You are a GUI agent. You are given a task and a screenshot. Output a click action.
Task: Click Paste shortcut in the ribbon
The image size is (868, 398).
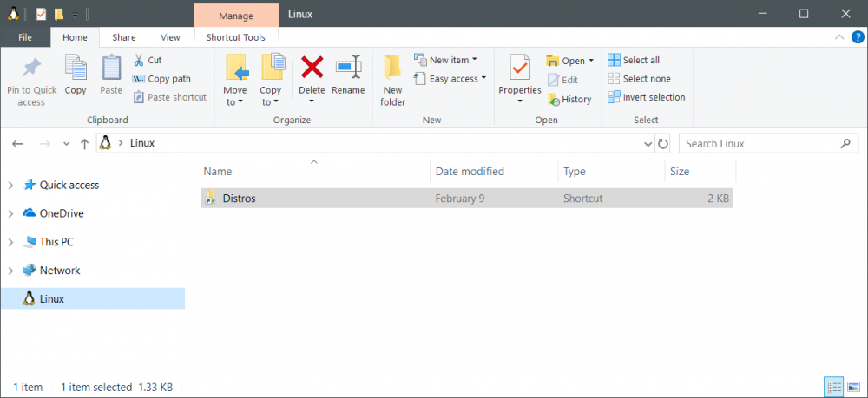tap(170, 97)
